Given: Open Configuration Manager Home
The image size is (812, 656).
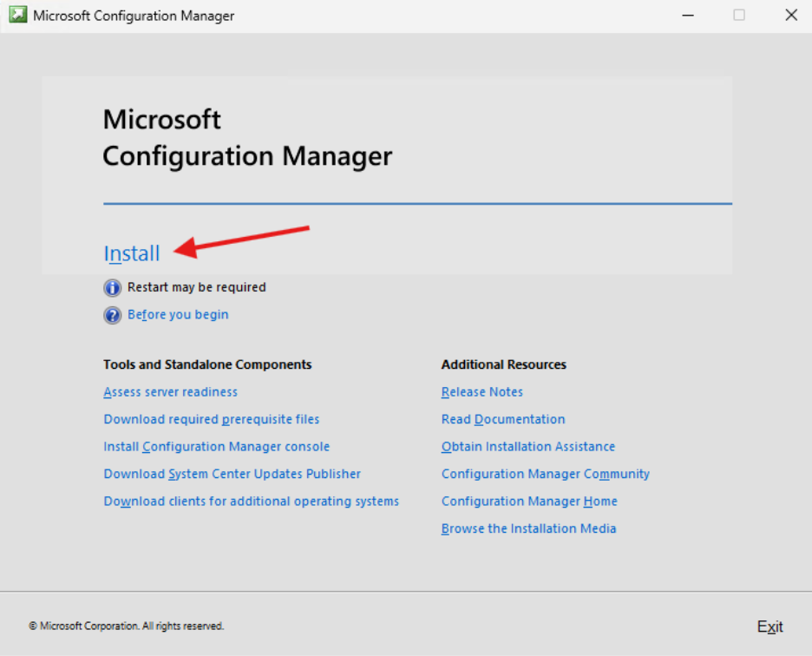Looking at the screenshot, I should (x=529, y=501).
